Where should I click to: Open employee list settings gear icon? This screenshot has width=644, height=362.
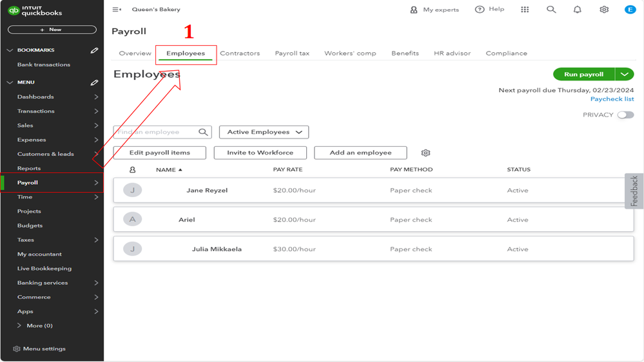[x=425, y=153]
